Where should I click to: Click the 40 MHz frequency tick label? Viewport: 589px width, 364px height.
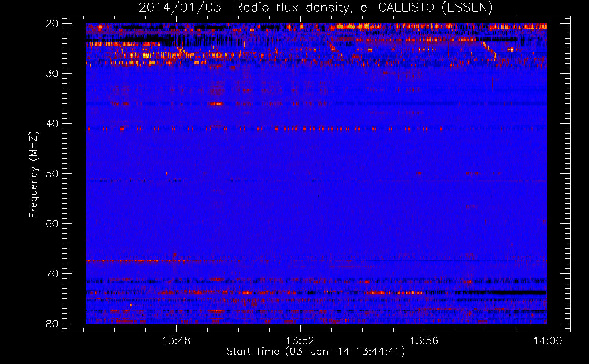pyautogui.click(x=52, y=124)
